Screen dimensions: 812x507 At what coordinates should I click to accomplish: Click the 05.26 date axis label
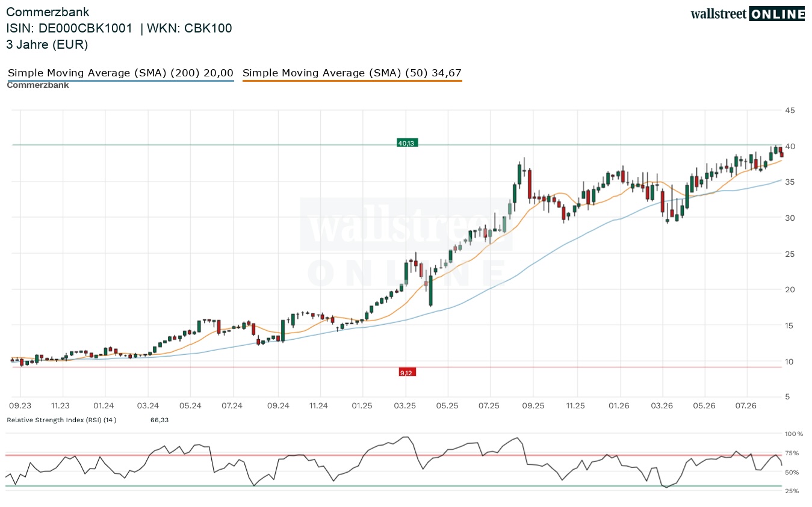tap(704, 406)
